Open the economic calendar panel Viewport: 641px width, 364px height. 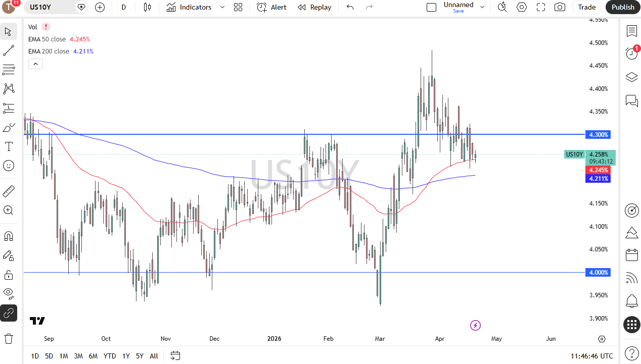[x=631, y=255]
